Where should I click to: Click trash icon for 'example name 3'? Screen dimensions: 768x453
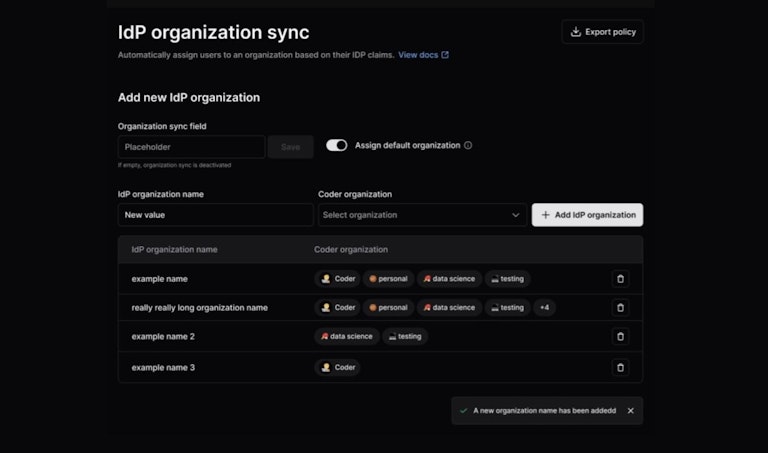[620, 367]
